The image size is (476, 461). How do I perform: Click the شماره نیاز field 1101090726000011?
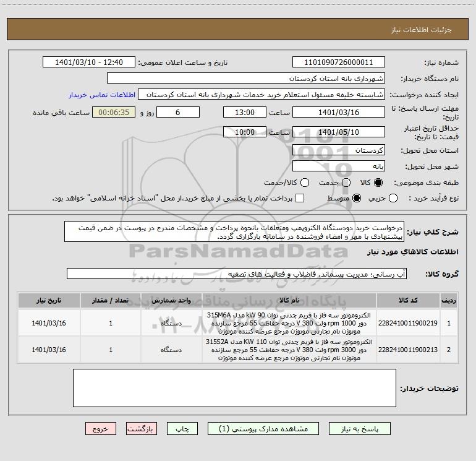(x=339, y=62)
